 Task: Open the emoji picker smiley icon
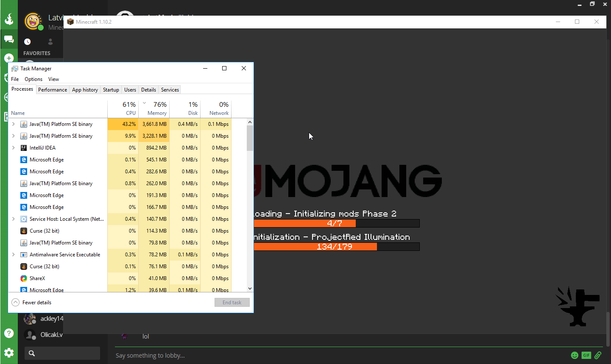(x=575, y=355)
